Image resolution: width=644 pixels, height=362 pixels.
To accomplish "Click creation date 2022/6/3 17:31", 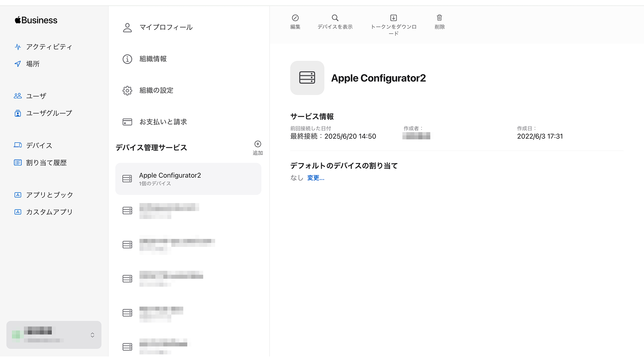I will [540, 136].
